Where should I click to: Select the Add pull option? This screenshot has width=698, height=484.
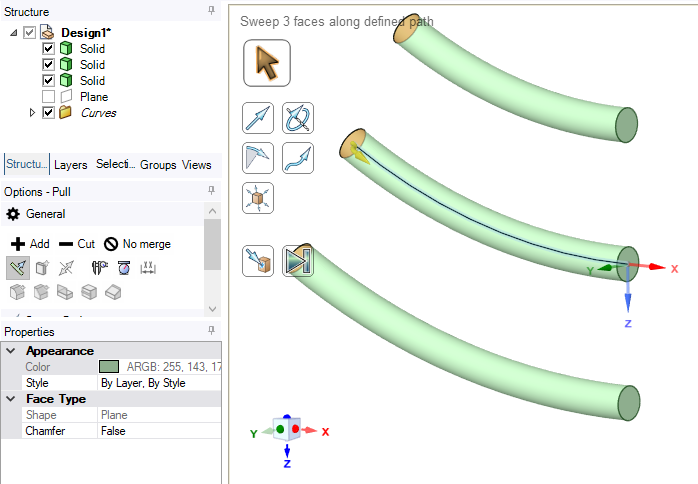tap(30, 244)
